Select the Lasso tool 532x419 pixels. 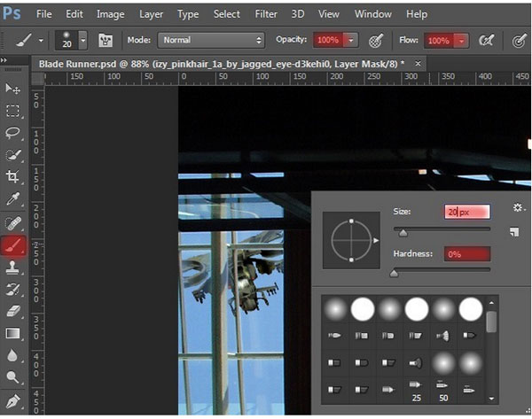(12, 133)
